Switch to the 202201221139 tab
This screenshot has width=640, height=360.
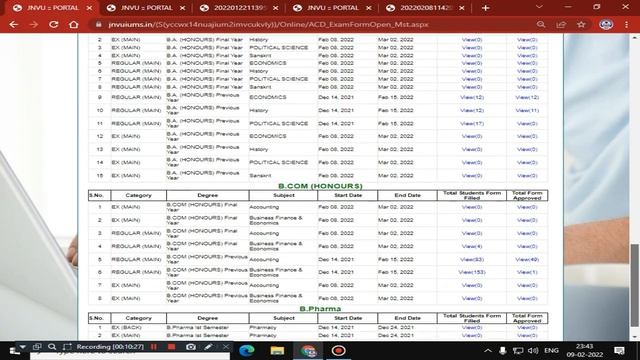[x=240, y=8]
